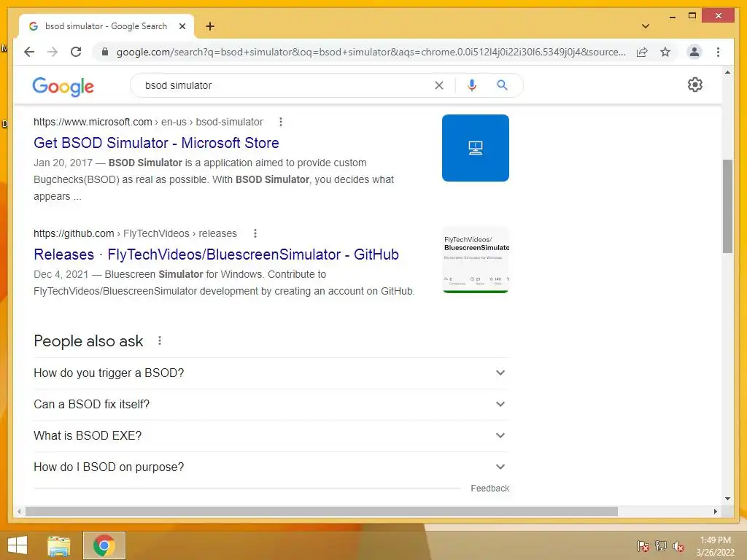Click the vertical scrollbar thumb
This screenshot has height=560, width=747.
click(x=727, y=206)
